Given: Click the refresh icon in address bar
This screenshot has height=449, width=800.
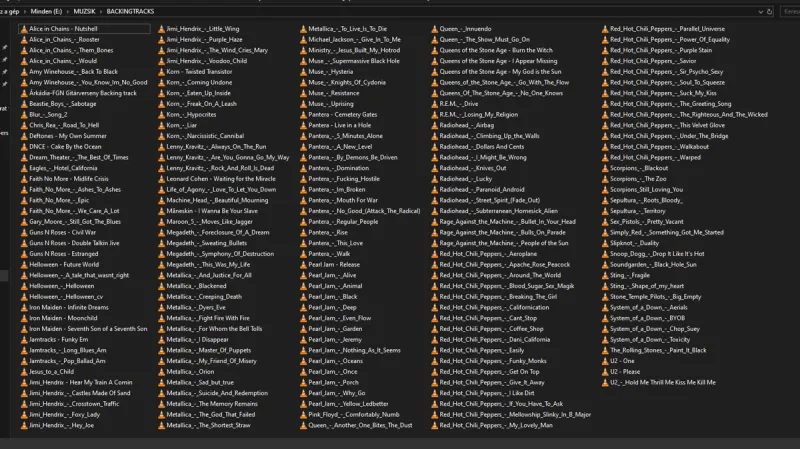Looking at the screenshot, I should (x=769, y=11).
